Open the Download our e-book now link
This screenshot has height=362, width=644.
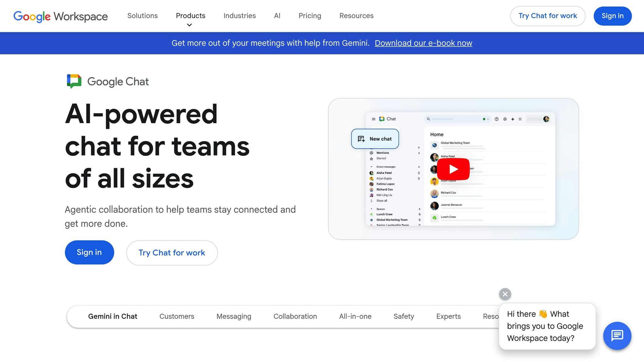coord(423,43)
